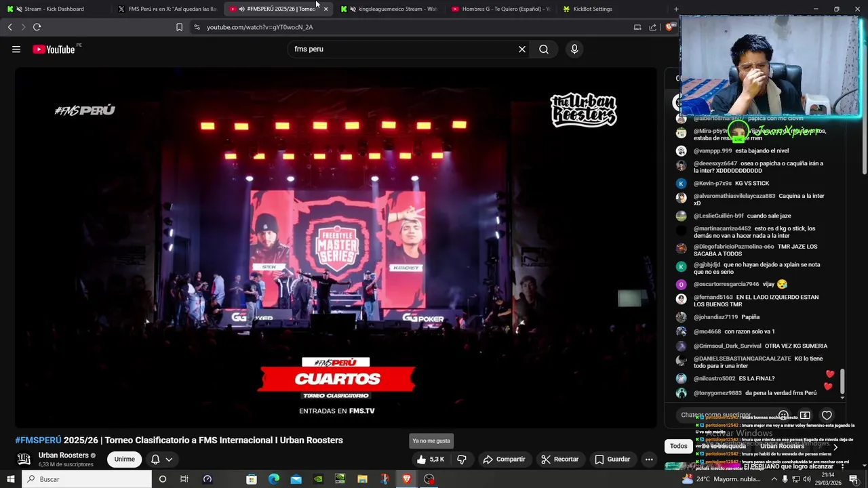
Task: Clear the 'fms peru' search text
Action: (x=522, y=49)
